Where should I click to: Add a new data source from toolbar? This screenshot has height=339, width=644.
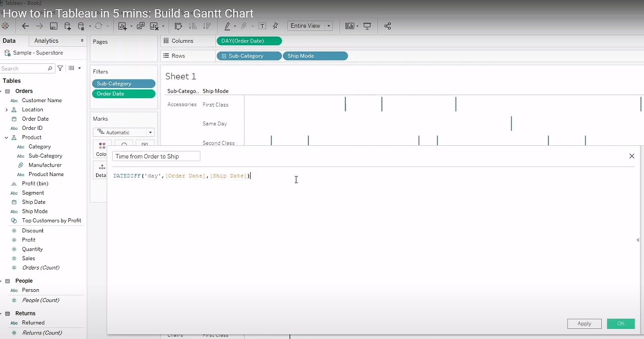[x=67, y=26]
